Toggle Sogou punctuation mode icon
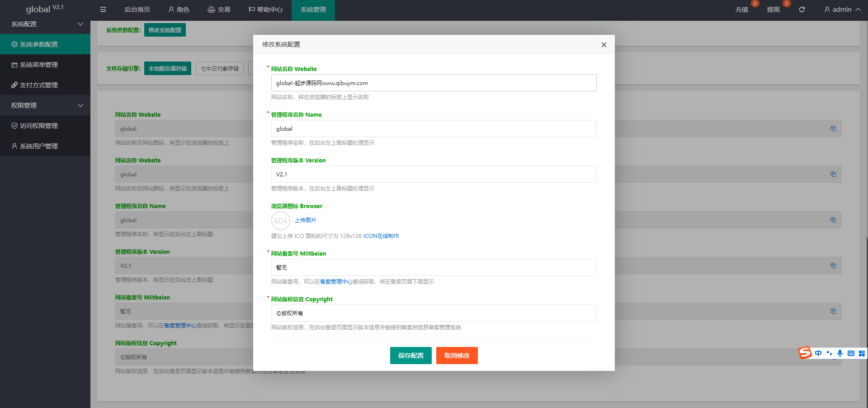The width and height of the screenshot is (868, 408). pos(829,353)
